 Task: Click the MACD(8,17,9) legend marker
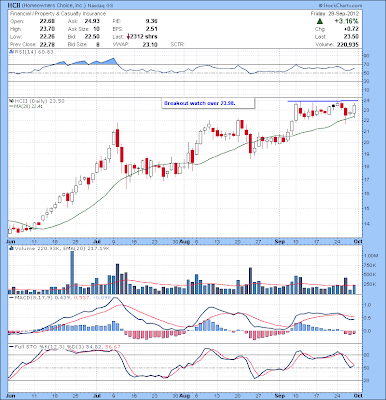[10, 297]
